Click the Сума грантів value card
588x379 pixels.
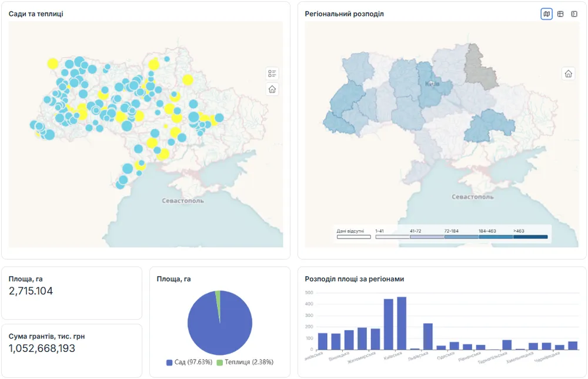click(x=72, y=351)
